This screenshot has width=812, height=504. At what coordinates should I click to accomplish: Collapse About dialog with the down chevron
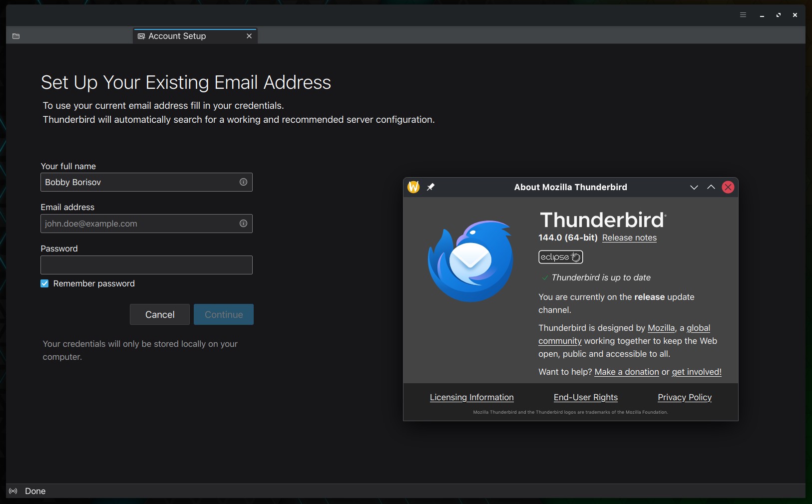(694, 187)
